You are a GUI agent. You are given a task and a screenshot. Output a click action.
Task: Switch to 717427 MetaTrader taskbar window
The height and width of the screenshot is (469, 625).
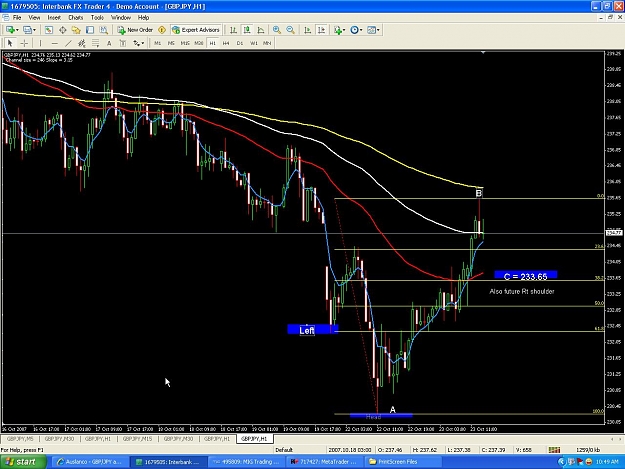pyautogui.click(x=324, y=462)
